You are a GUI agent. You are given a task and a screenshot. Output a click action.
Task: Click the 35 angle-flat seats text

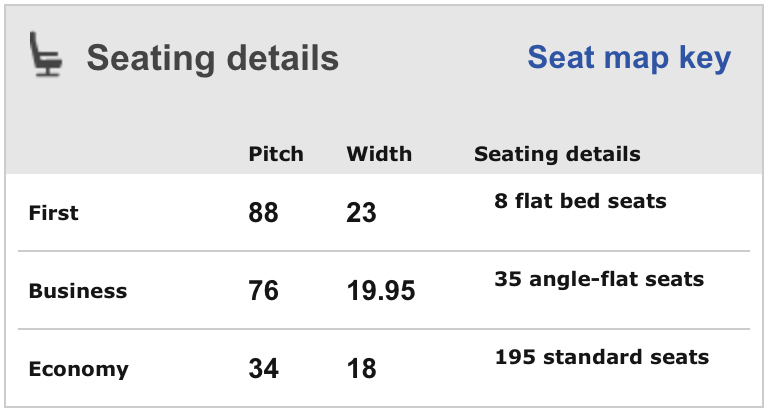tap(599, 279)
